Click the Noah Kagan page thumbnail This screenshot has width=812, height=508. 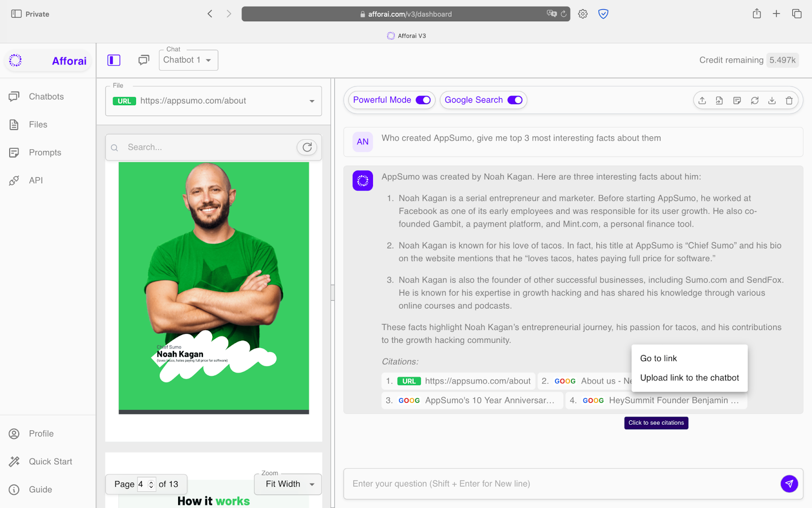pyautogui.click(x=214, y=288)
